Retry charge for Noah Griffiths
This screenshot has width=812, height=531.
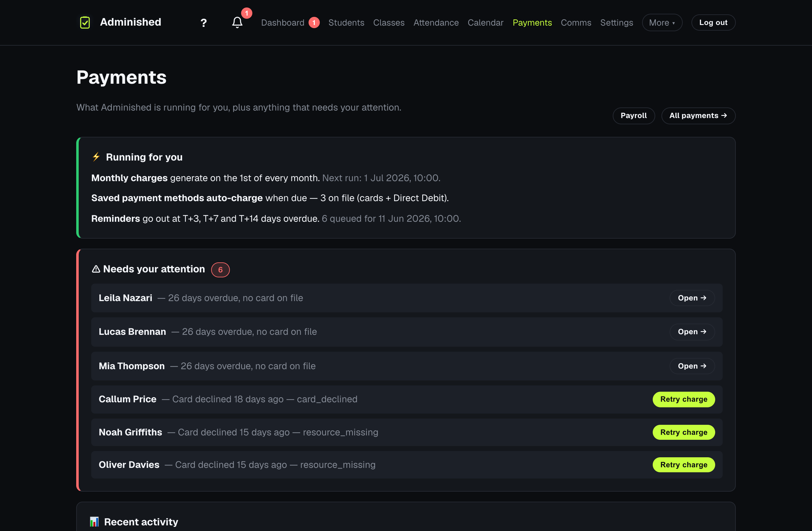pyautogui.click(x=684, y=432)
